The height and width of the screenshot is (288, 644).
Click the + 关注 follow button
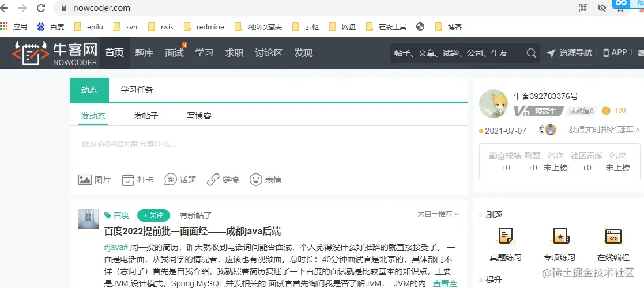[x=153, y=215]
